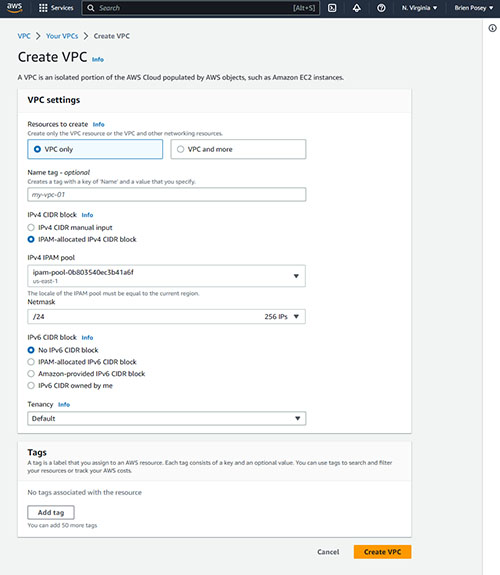
Task: Select the VPC and more option
Action: pyautogui.click(x=238, y=149)
